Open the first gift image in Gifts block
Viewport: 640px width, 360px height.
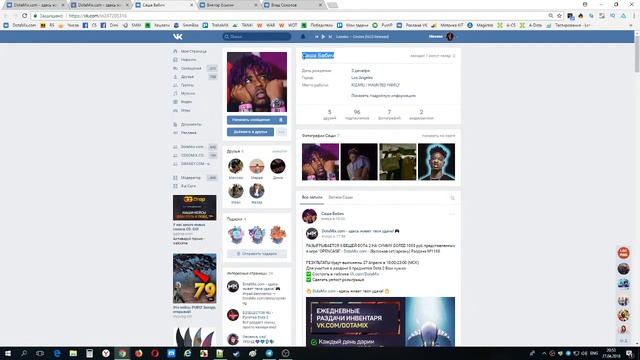[236, 235]
